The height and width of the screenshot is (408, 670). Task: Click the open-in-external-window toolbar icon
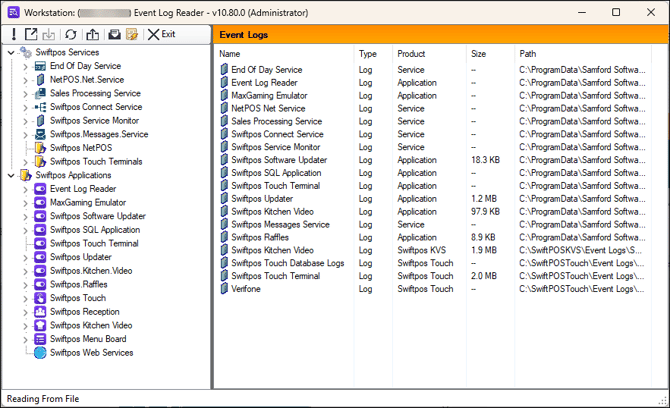coord(31,34)
